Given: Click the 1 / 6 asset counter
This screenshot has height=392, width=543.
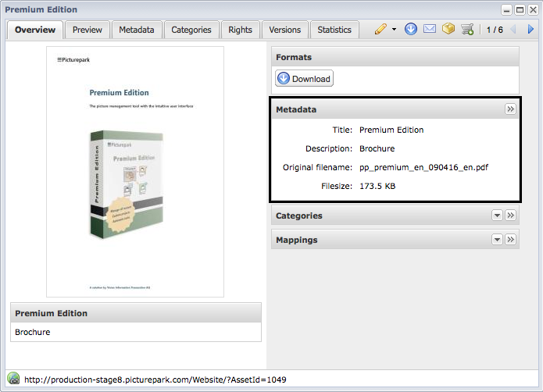Looking at the screenshot, I should pyautogui.click(x=495, y=30).
